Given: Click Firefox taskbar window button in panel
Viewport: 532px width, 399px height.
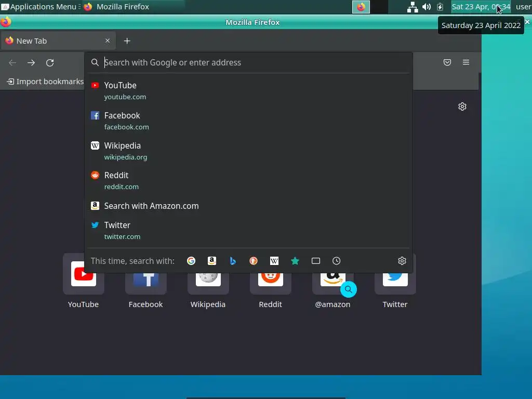Looking at the screenshot, I should pyautogui.click(x=361, y=7).
